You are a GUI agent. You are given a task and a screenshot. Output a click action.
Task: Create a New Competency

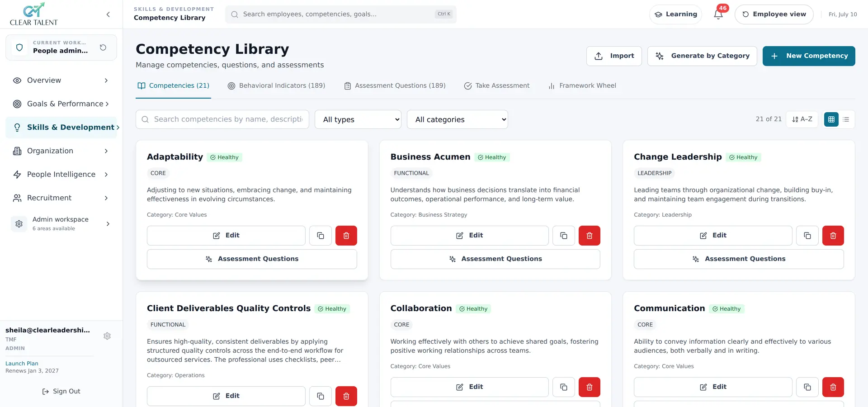point(809,56)
